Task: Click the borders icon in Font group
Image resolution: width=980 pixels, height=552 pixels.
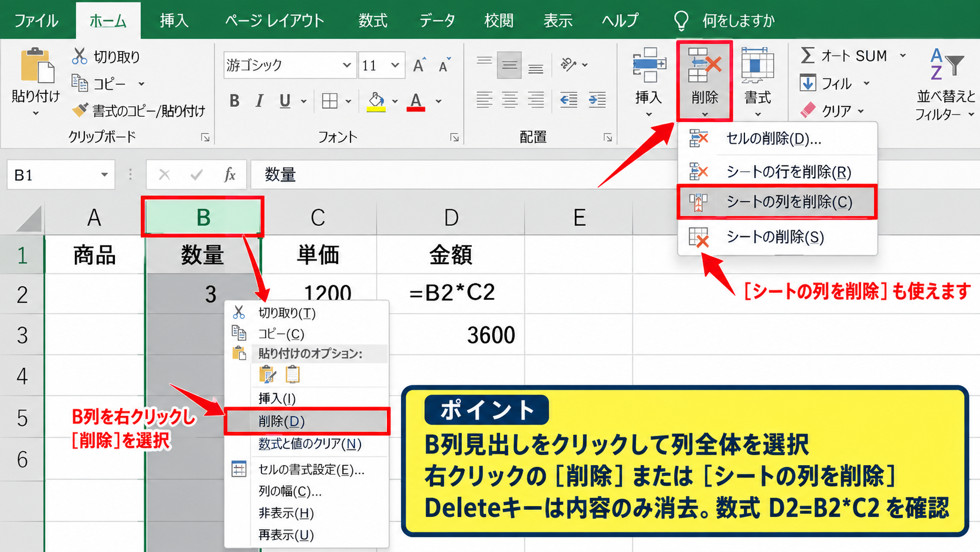Action: 330,101
